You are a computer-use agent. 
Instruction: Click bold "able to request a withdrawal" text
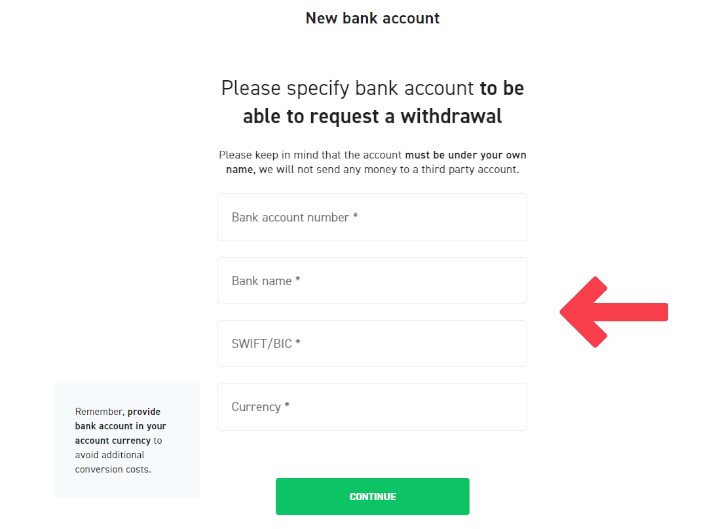point(372,117)
